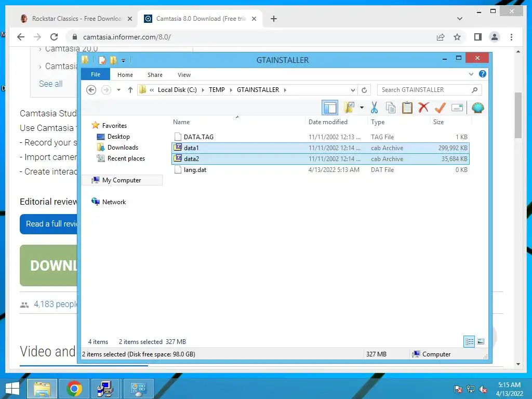This screenshot has width=532, height=399.
Task: Open the File ribbon tab
Action: 96,74
